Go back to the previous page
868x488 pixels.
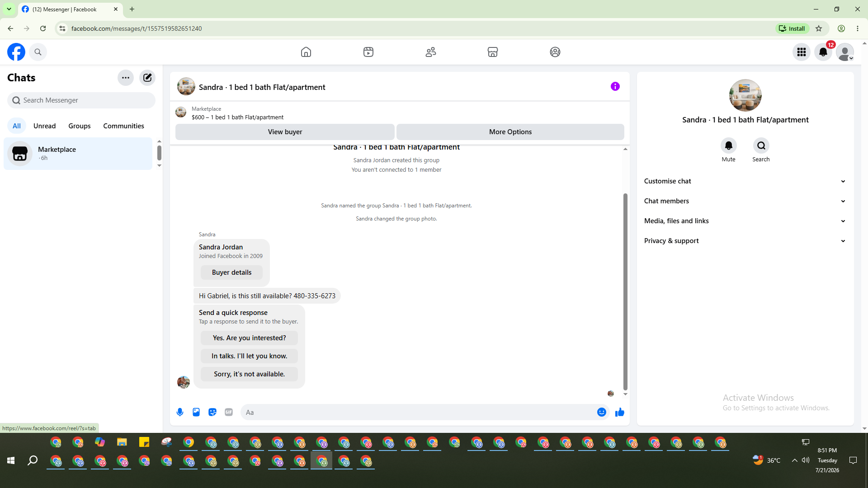coord(10,28)
